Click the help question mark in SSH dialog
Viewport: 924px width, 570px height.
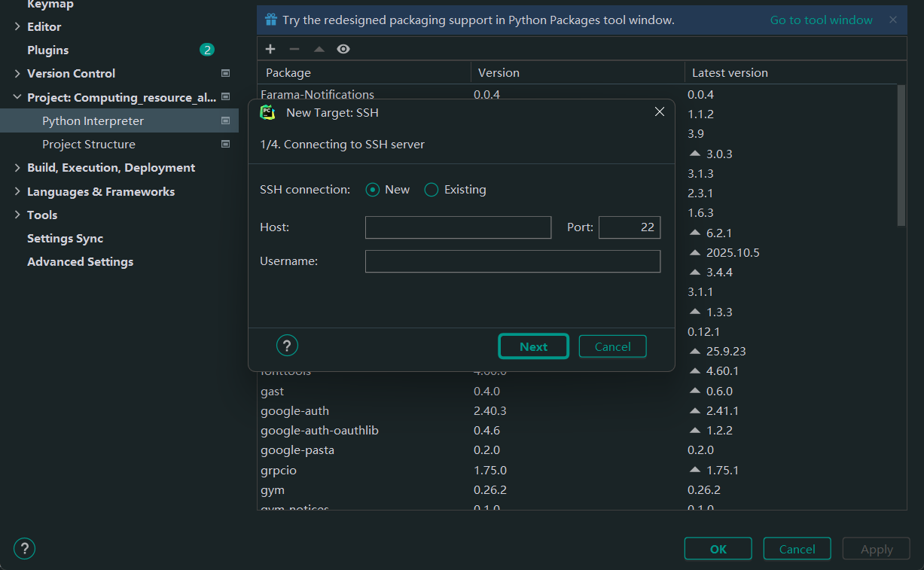tap(287, 346)
